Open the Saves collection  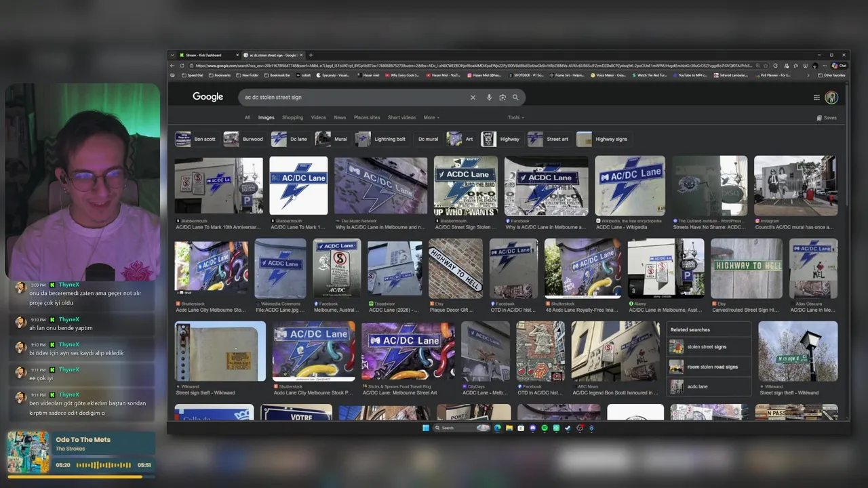click(827, 117)
